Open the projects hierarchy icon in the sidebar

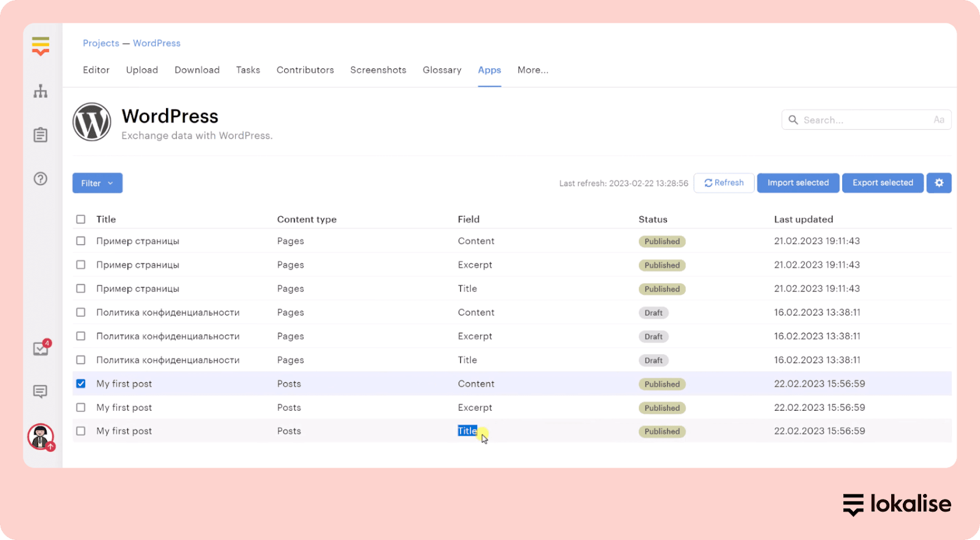(x=40, y=91)
